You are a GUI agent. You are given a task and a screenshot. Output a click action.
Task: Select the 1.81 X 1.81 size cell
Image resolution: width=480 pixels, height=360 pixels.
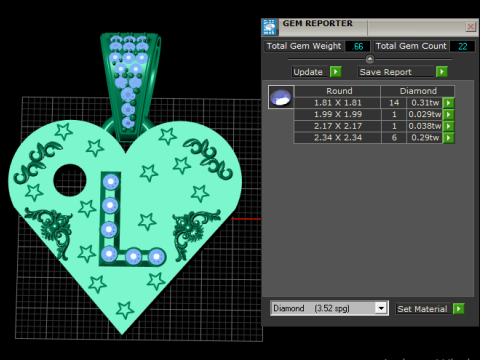pyautogui.click(x=338, y=103)
